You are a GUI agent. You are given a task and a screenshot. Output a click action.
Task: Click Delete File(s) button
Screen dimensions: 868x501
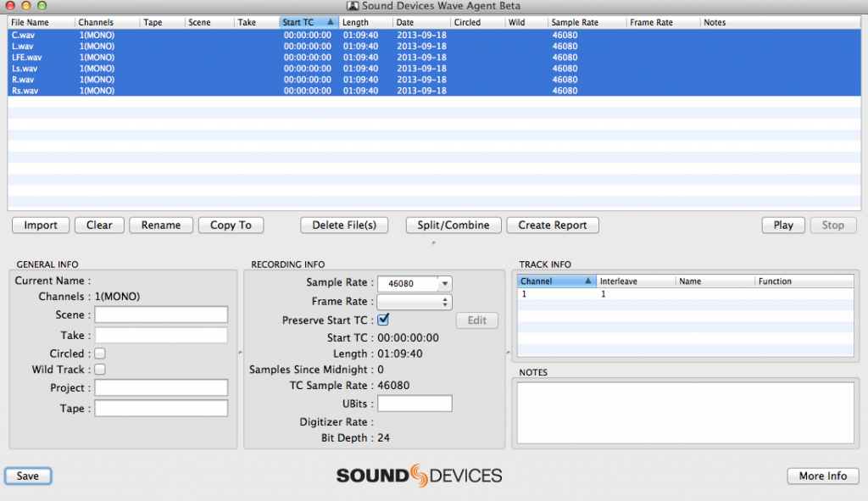click(344, 225)
